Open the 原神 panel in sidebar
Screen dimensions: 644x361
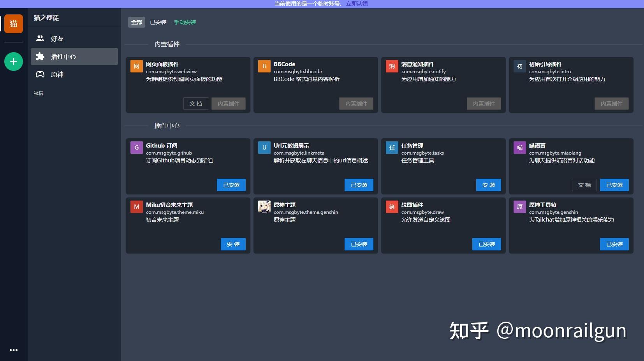point(74,74)
